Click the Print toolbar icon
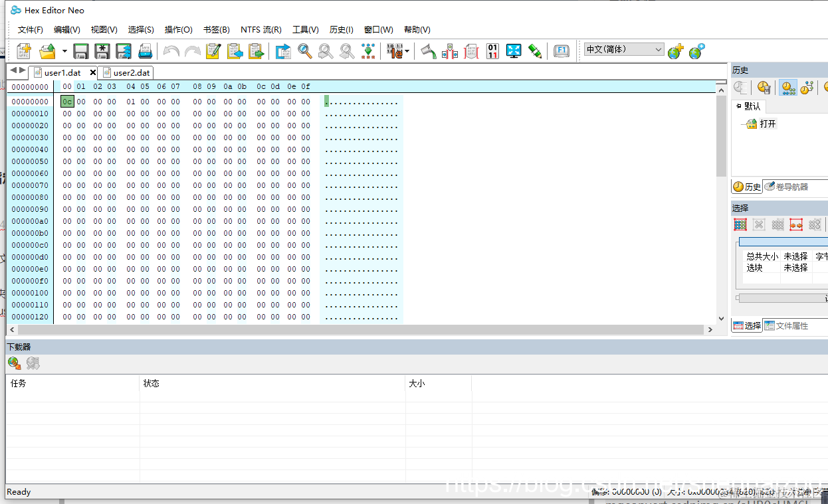The height and width of the screenshot is (504, 828). coord(146,51)
